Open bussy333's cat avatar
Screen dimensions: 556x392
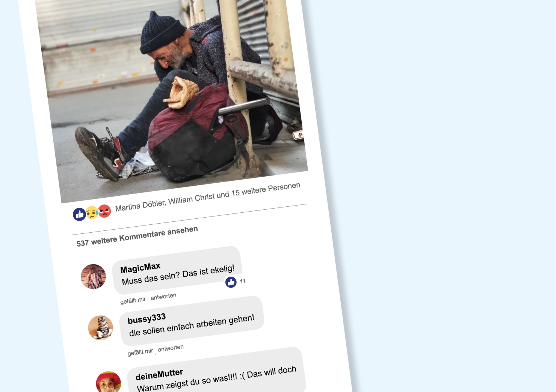click(x=101, y=328)
